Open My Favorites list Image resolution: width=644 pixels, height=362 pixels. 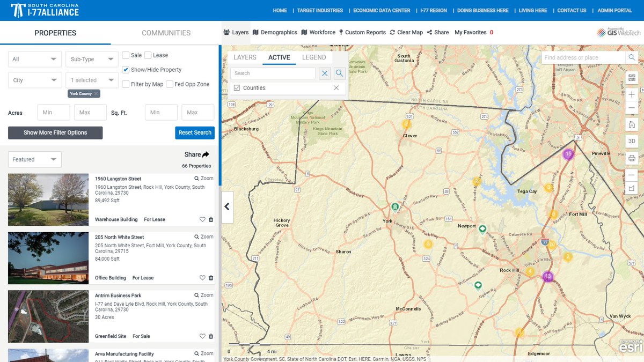coord(474,32)
